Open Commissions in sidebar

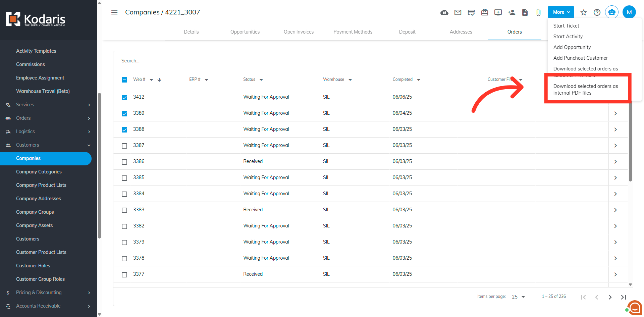pos(31,64)
